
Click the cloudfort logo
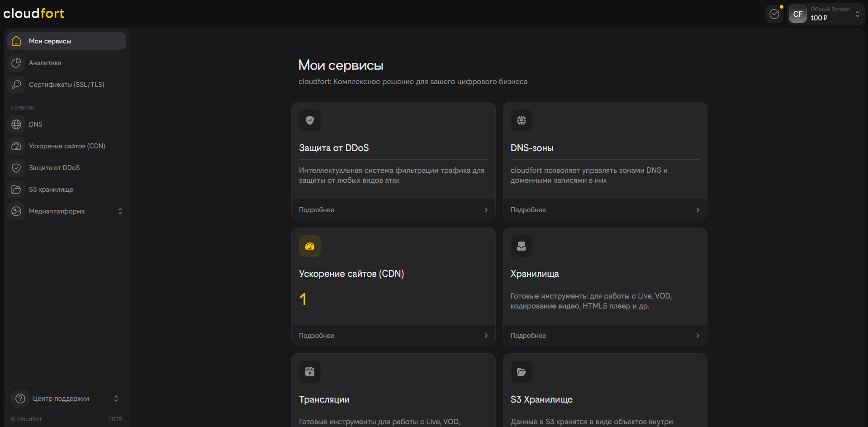pos(34,14)
